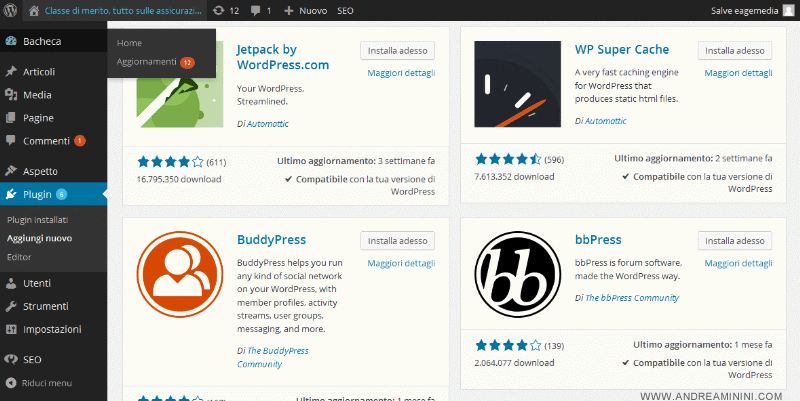Click the WP Super Cache title link
Image resolution: width=800 pixels, height=401 pixels.
coord(622,49)
